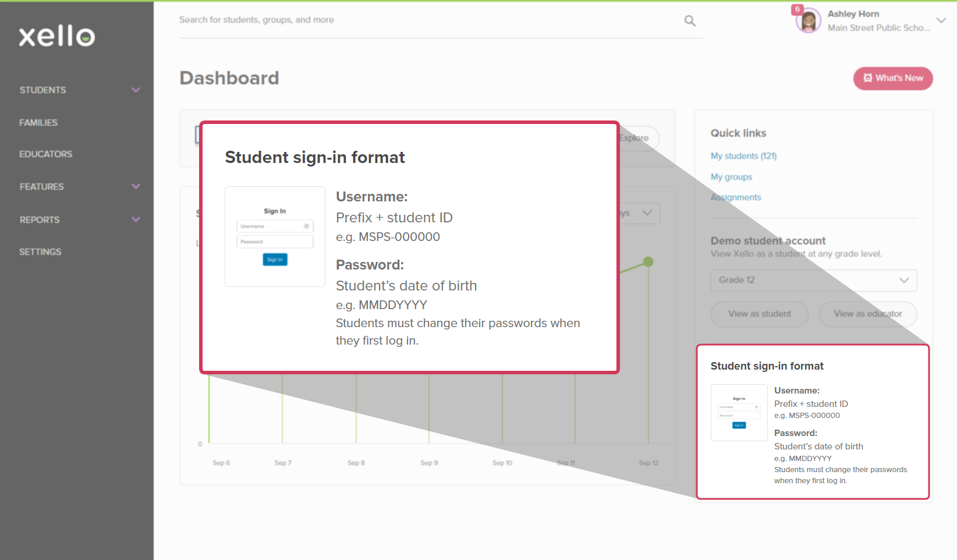Expand the Features sidebar menu
This screenshot has width=957, height=560.
136,187
